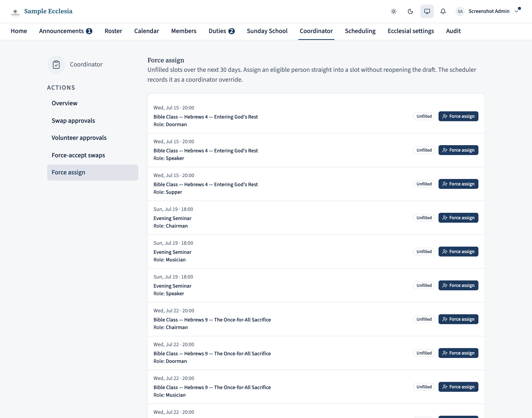Click 'Role: Supper' text
This screenshot has width=532, height=418.
click(x=168, y=192)
